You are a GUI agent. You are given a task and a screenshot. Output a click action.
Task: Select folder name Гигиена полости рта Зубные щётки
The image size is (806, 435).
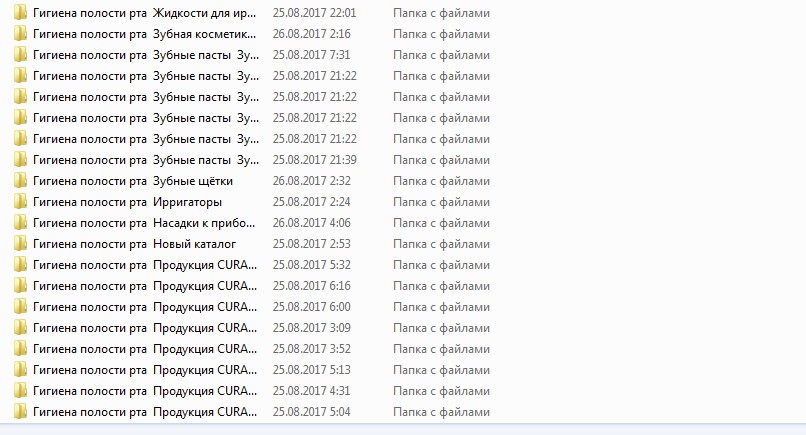coord(133,181)
